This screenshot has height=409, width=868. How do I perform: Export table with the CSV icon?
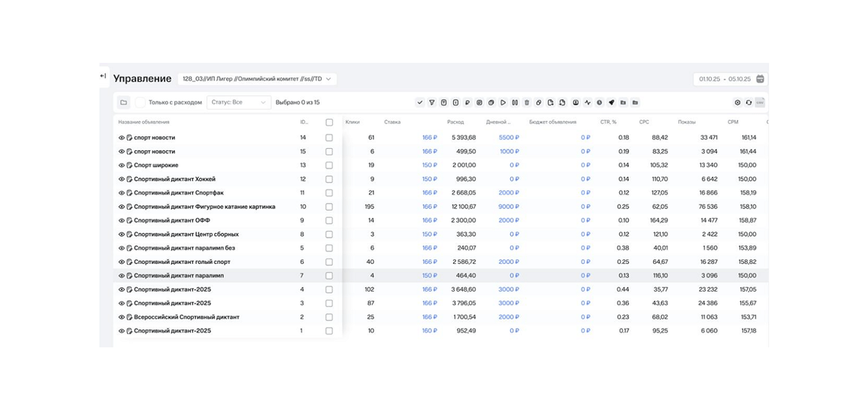(x=760, y=102)
